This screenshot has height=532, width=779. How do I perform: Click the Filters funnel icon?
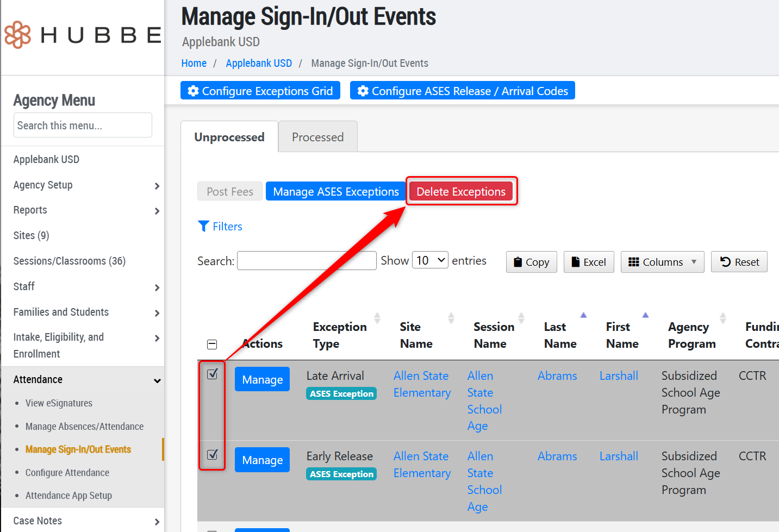coord(203,226)
